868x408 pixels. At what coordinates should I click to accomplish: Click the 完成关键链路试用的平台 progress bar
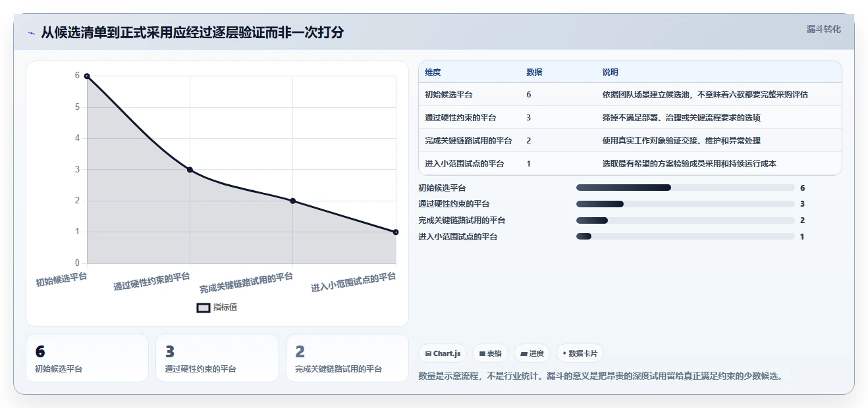tap(686, 220)
